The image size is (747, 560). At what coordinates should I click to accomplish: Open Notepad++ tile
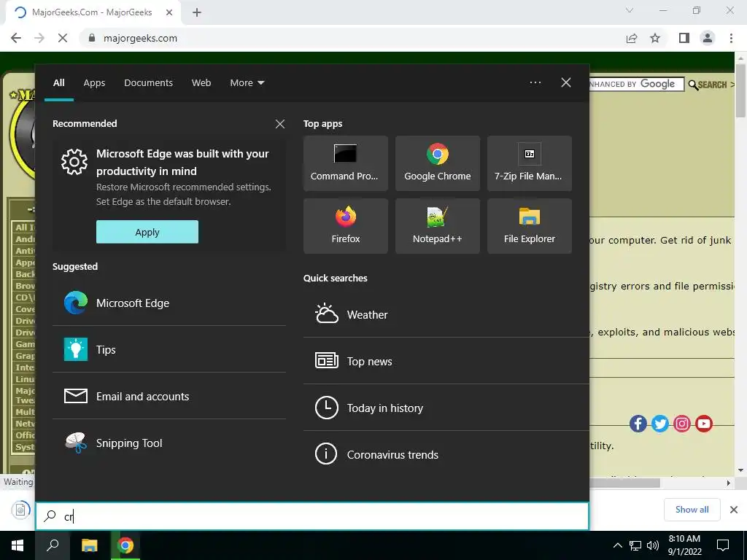[x=438, y=226]
